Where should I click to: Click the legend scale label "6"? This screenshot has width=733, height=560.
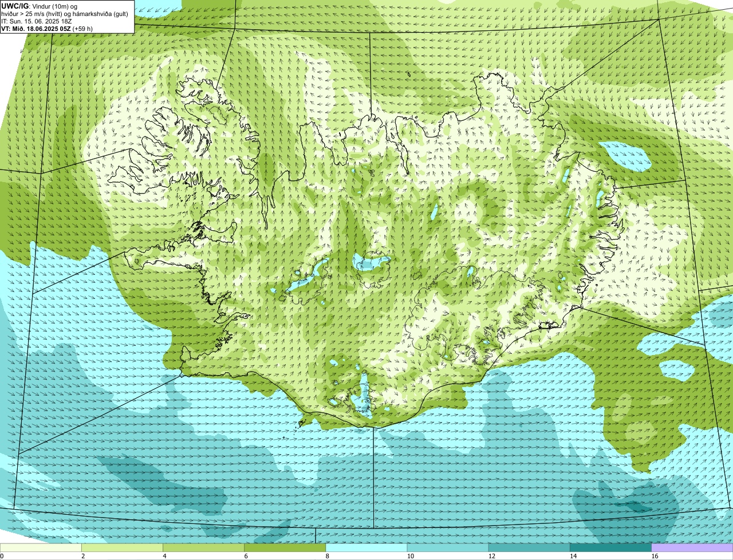[246, 556]
